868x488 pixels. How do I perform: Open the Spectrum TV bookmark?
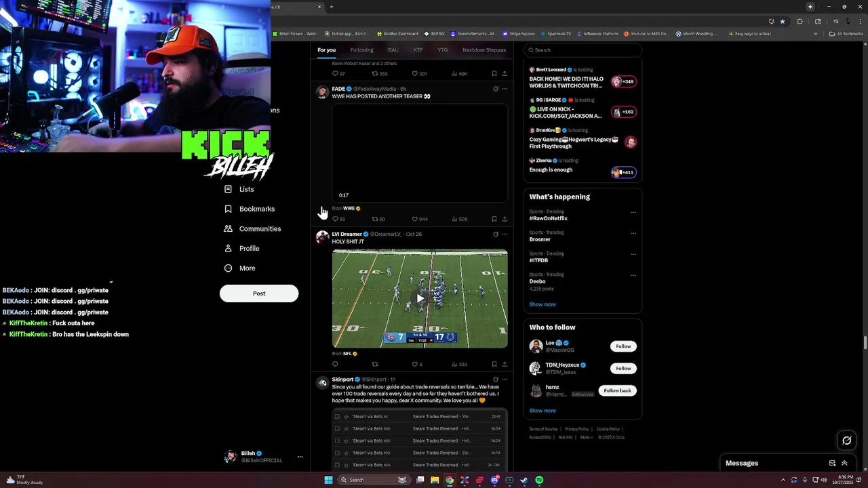tap(556, 33)
